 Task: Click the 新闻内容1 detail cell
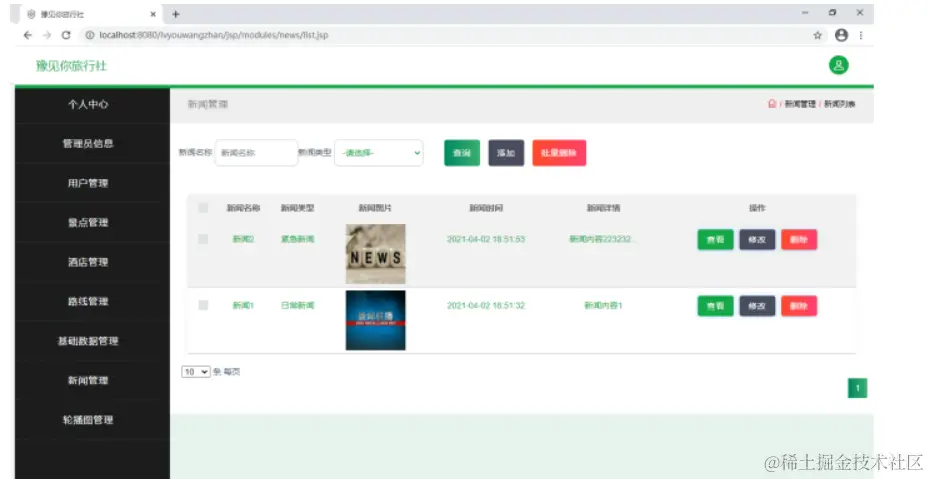point(603,305)
